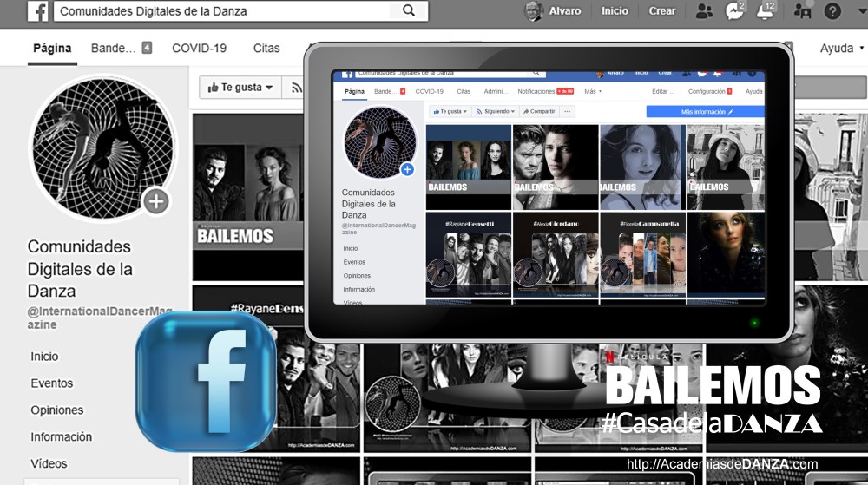Screen dimensions: 868x485
Task: Open Inicio in the background left sidebar
Action: (44, 357)
